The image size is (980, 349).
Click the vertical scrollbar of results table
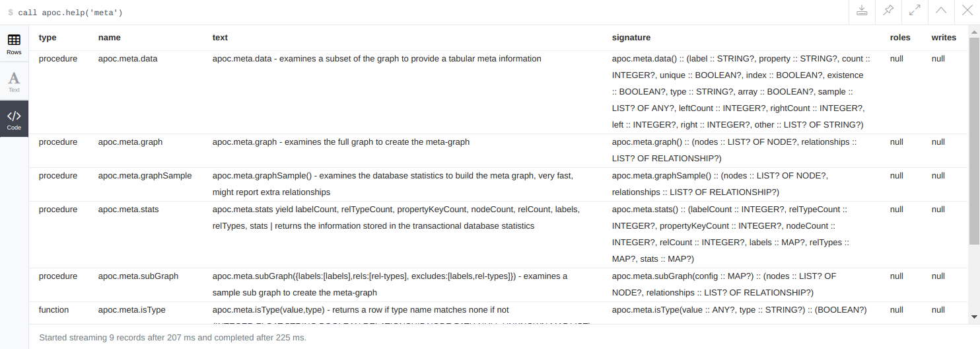(973, 174)
